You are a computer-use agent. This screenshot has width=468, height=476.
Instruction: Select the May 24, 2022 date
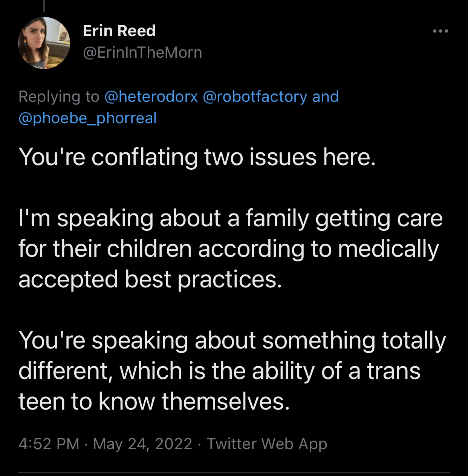click(x=142, y=444)
